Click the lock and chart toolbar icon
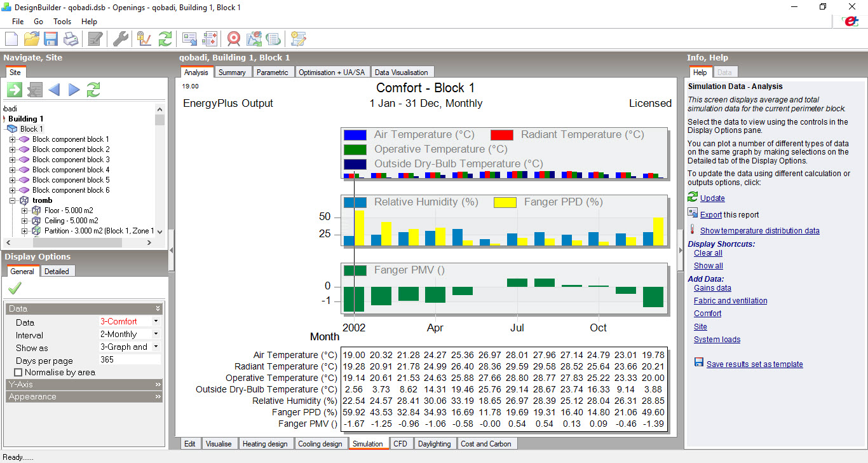This screenshot has height=463, width=868. (144, 39)
